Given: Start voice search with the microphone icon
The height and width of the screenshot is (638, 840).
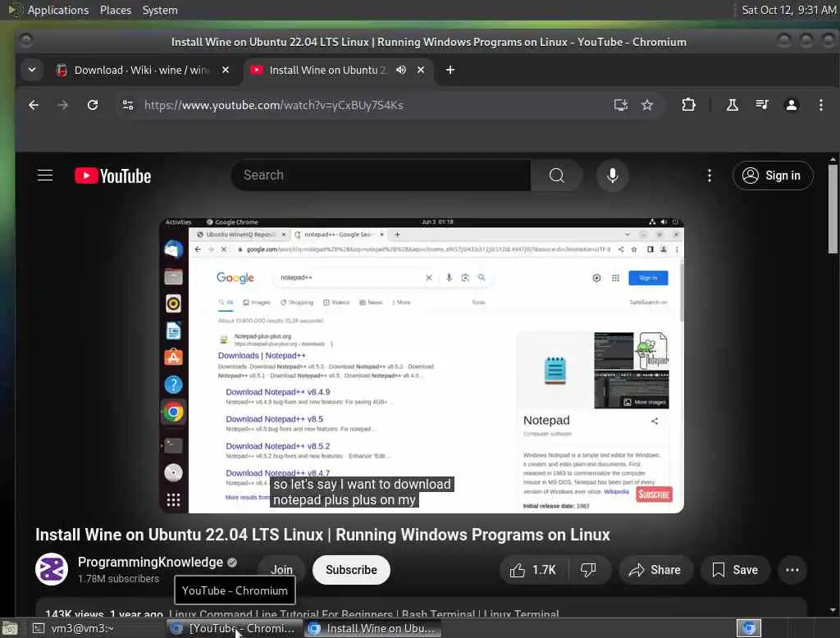Looking at the screenshot, I should pyautogui.click(x=612, y=175).
